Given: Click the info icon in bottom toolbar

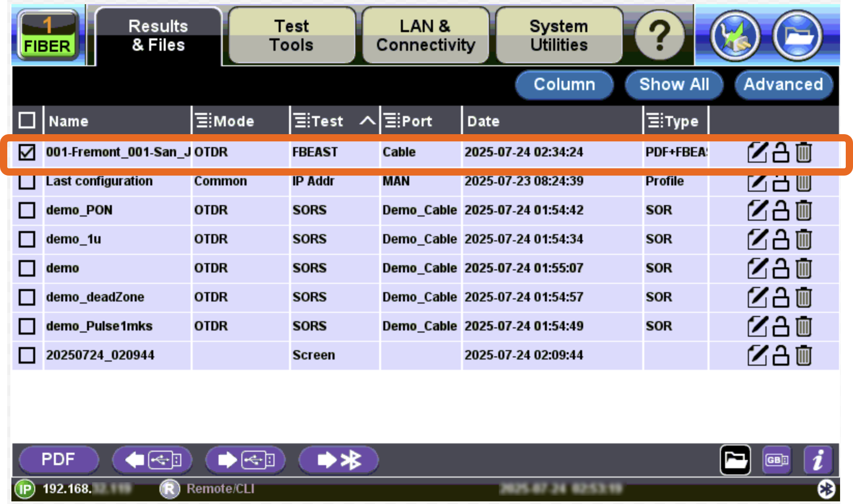Looking at the screenshot, I should 817,460.
